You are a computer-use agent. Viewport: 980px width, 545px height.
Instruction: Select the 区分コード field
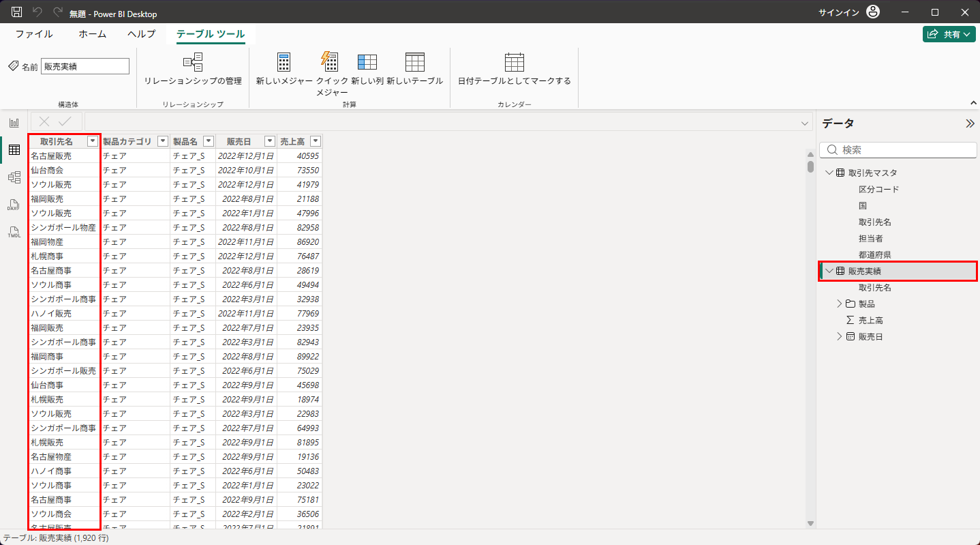click(x=879, y=190)
